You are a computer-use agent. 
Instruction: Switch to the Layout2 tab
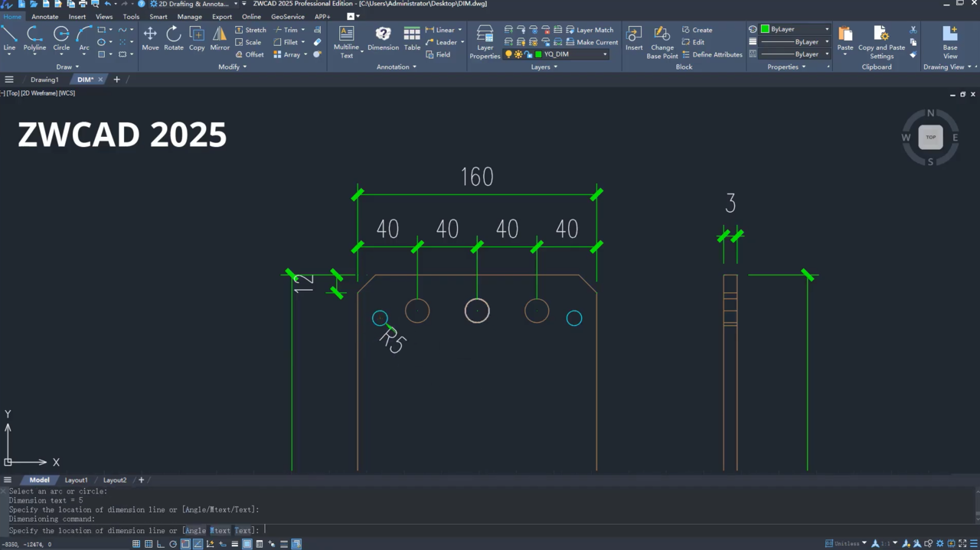[x=115, y=480]
